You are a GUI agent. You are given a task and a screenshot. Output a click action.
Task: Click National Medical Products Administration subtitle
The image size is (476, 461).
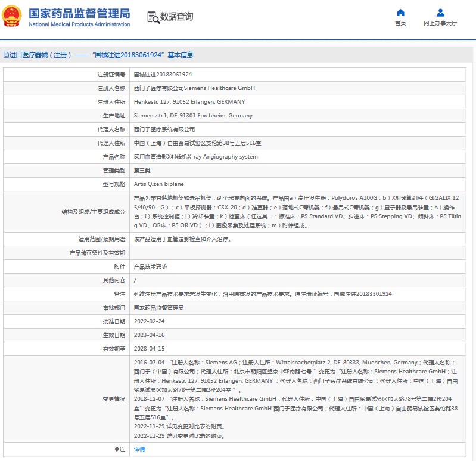[80, 24]
